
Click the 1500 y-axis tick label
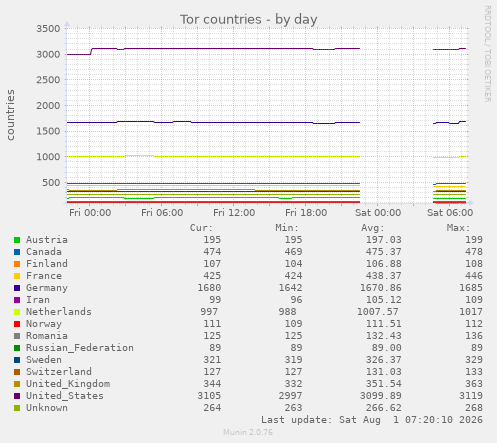coord(48,131)
